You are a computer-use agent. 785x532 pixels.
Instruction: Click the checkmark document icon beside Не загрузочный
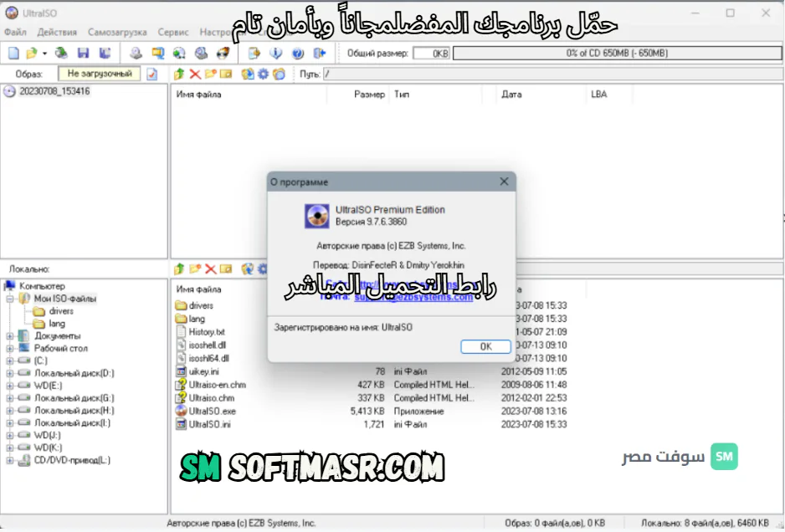point(151,74)
